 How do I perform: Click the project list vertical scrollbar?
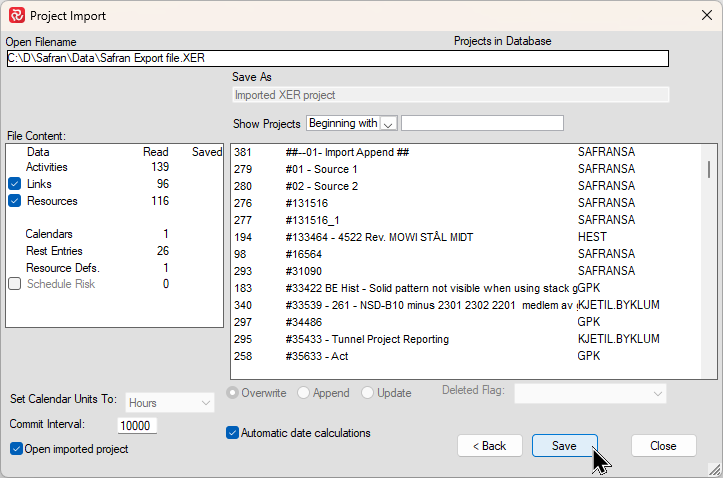pyautogui.click(x=710, y=260)
